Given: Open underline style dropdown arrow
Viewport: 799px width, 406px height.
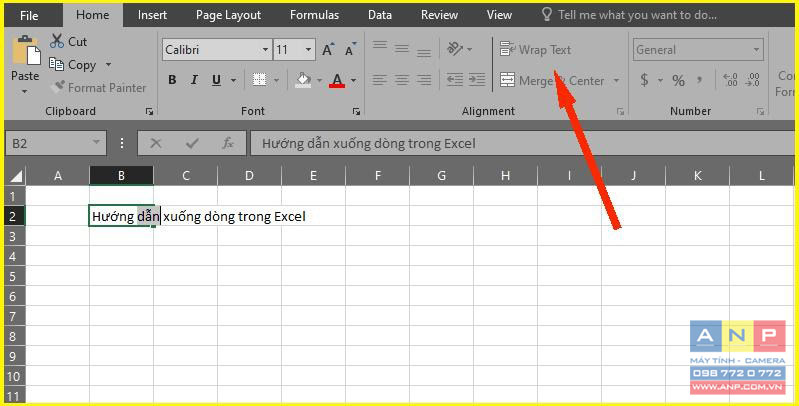Looking at the screenshot, I should click(233, 80).
